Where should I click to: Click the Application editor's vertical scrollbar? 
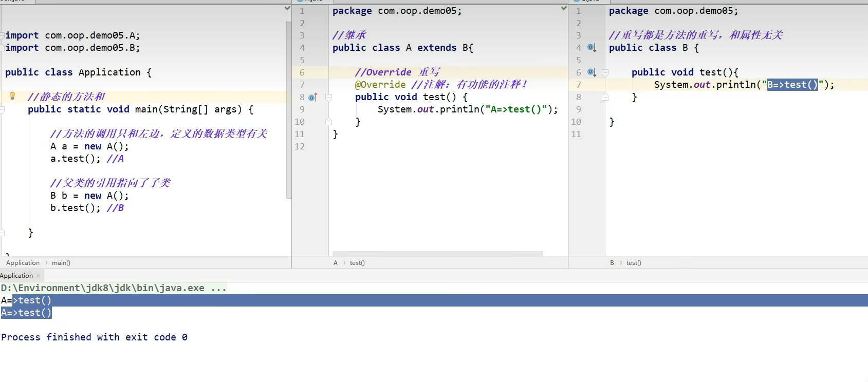click(289, 110)
